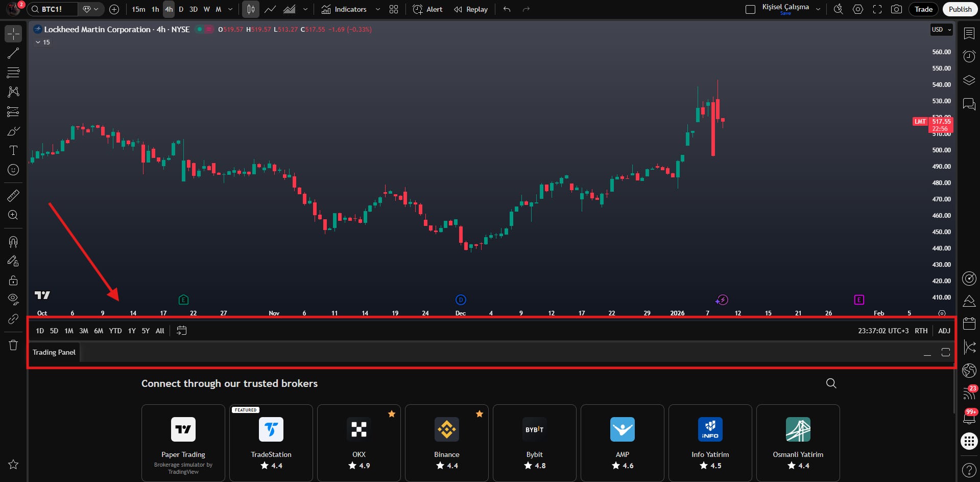Open the watchlist panel icon
980x482 pixels.
(x=969, y=33)
